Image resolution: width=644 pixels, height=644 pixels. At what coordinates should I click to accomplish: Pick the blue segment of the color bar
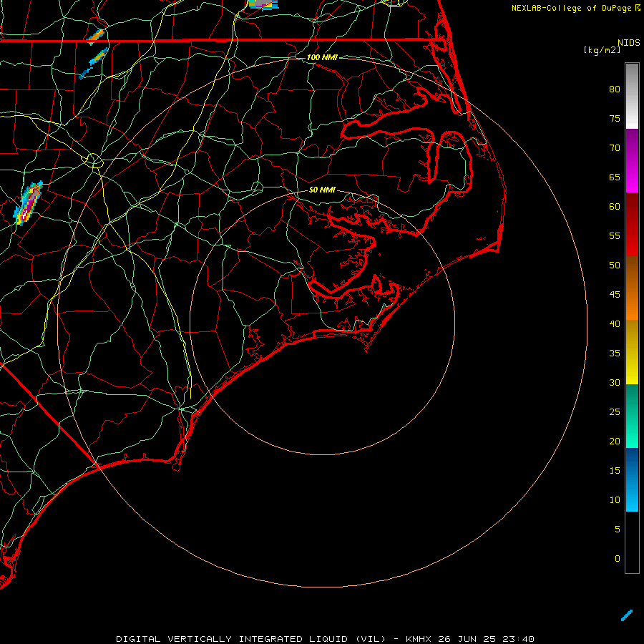click(632, 479)
